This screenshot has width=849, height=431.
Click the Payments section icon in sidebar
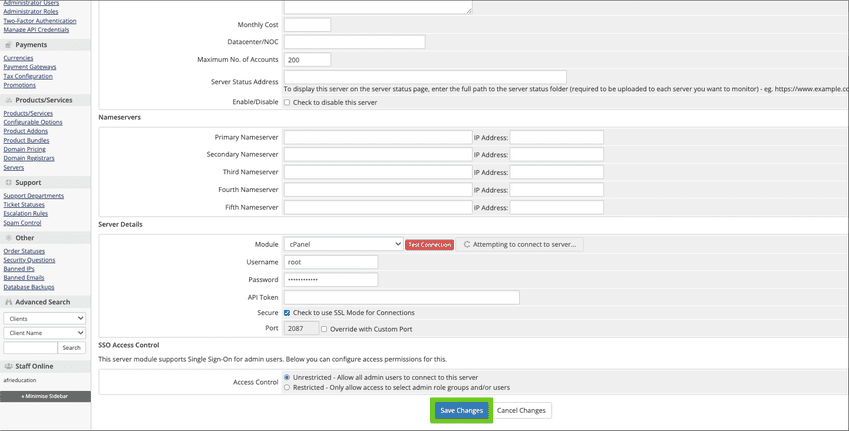click(x=8, y=45)
